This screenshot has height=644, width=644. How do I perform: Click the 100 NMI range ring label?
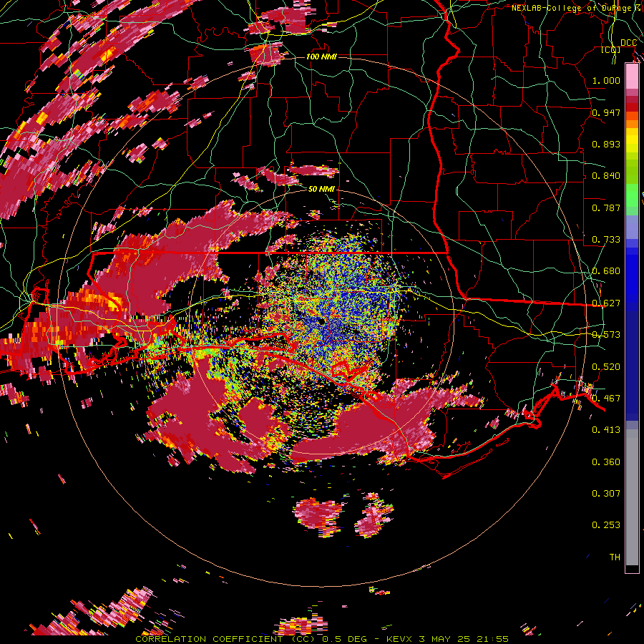[x=321, y=57]
